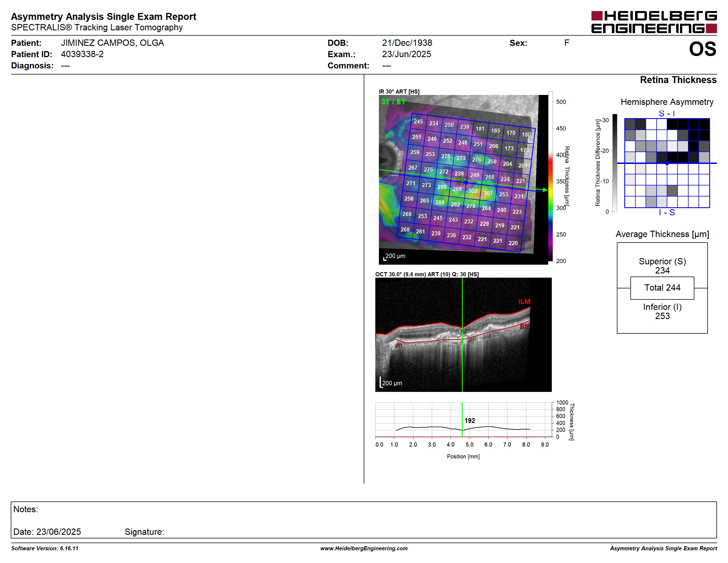This screenshot has width=728, height=563.
Task: Click the Heidelberg Engineering logo
Action: click(x=654, y=22)
